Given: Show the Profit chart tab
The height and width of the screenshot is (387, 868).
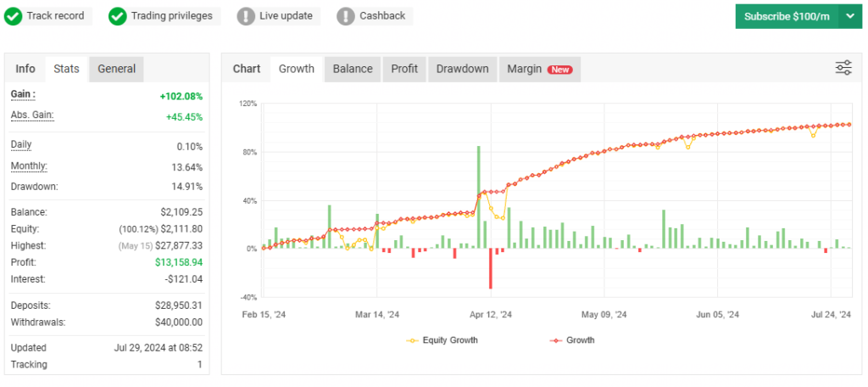Looking at the screenshot, I should [x=404, y=69].
